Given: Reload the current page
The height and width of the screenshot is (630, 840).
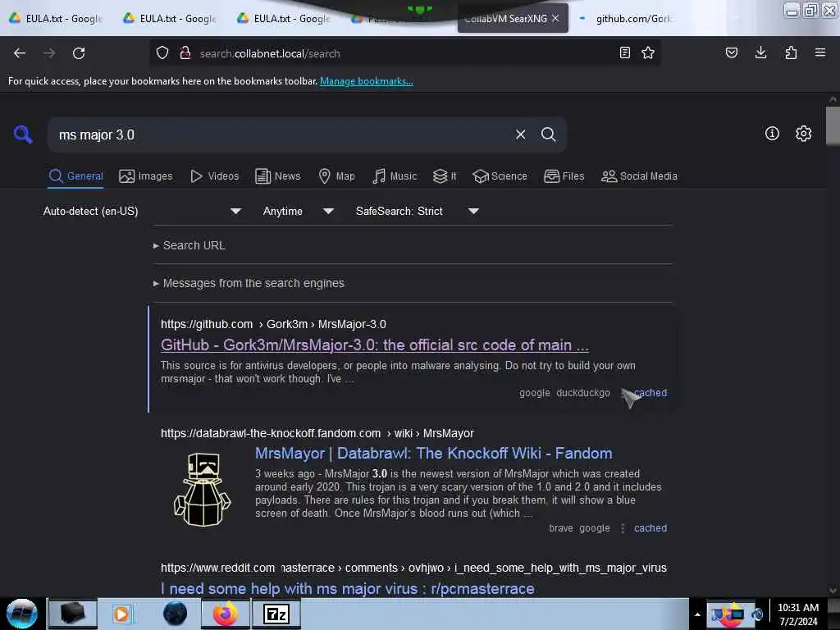Looking at the screenshot, I should pyautogui.click(x=79, y=53).
